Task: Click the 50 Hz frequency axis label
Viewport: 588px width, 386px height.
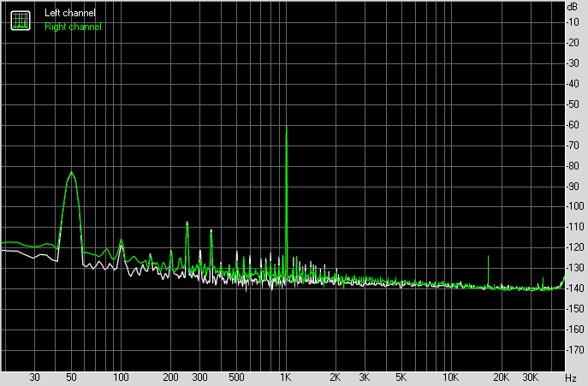Action: tap(71, 377)
